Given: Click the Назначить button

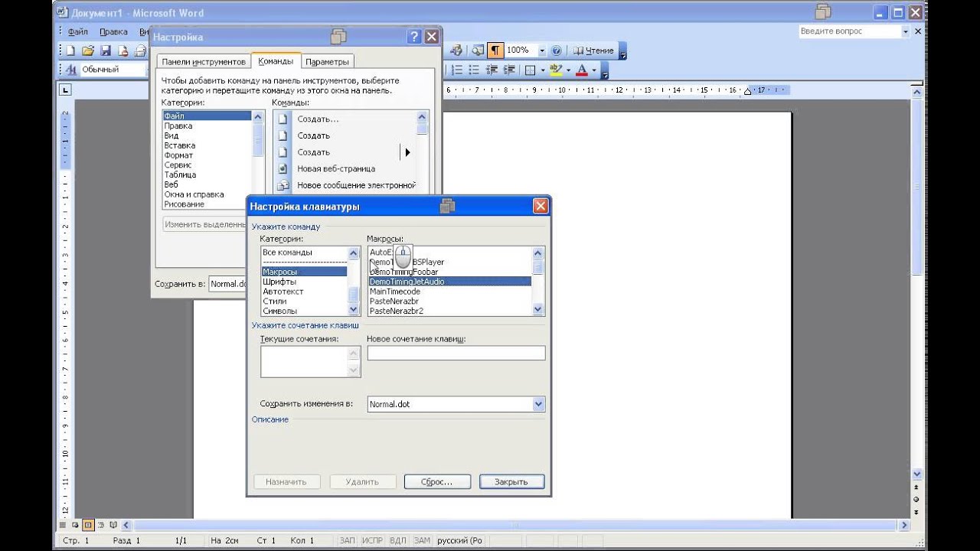Looking at the screenshot, I should 286,482.
